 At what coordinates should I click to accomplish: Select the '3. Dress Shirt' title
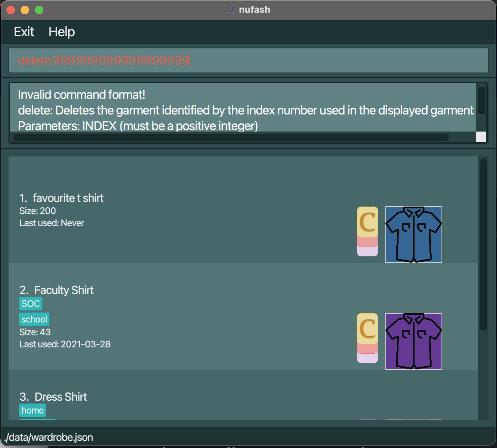pyautogui.click(x=53, y=397)
